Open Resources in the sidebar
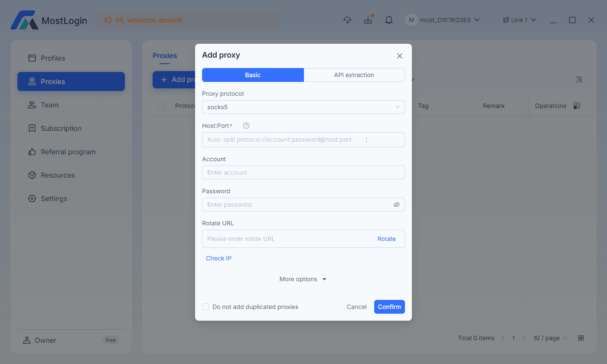The image size is (607, 364). [x=71, y=175]
